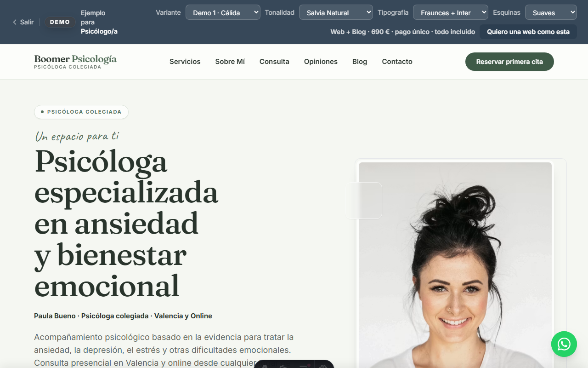Click the psychologist portrait photo
The image size is (588, 368).
455,265
